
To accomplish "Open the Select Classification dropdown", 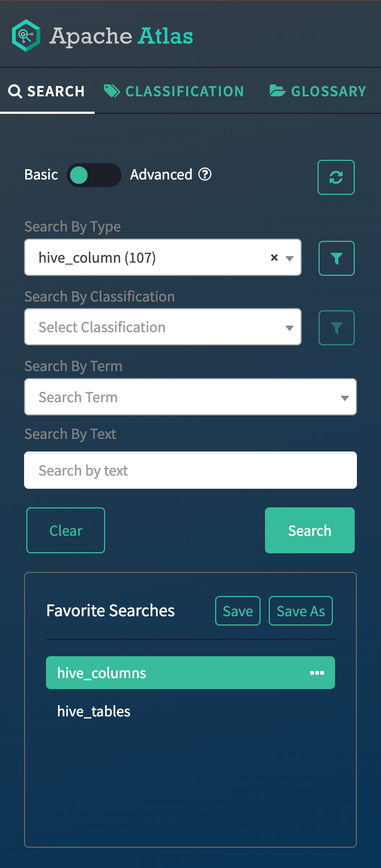I will click(163, 327).
